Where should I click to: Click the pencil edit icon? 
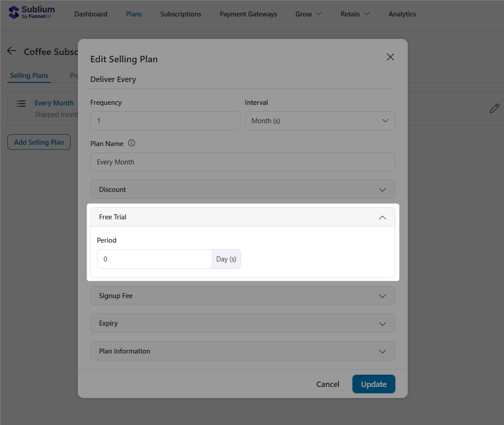494,109
